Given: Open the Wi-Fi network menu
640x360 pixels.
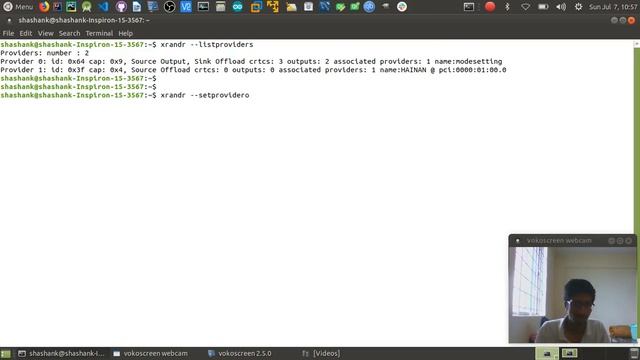Looking at the screenshot, I should (526, 7).
